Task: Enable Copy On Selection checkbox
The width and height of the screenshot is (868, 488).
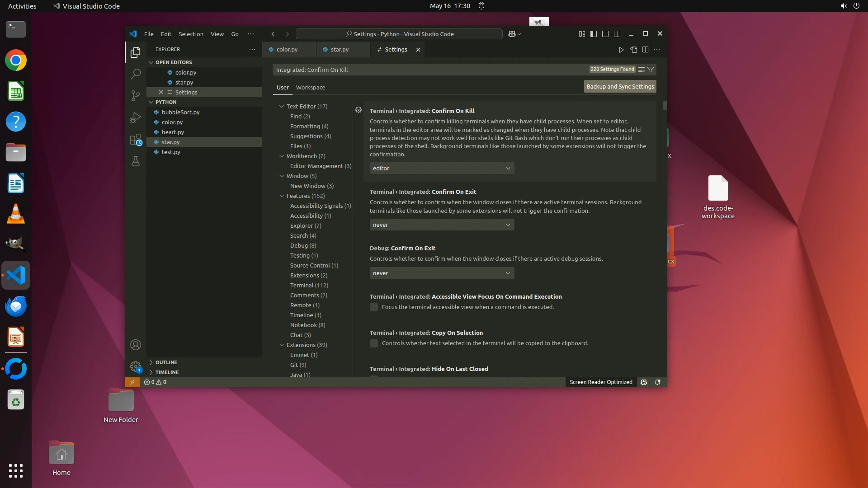Action: coord(374,343)
